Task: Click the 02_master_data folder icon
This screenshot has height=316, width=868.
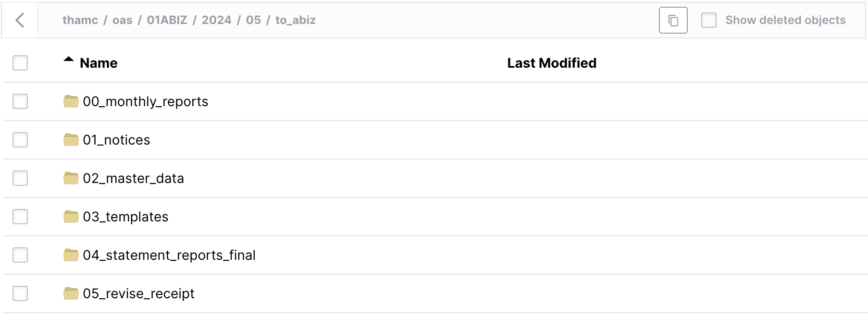Action: click(71, 178)
